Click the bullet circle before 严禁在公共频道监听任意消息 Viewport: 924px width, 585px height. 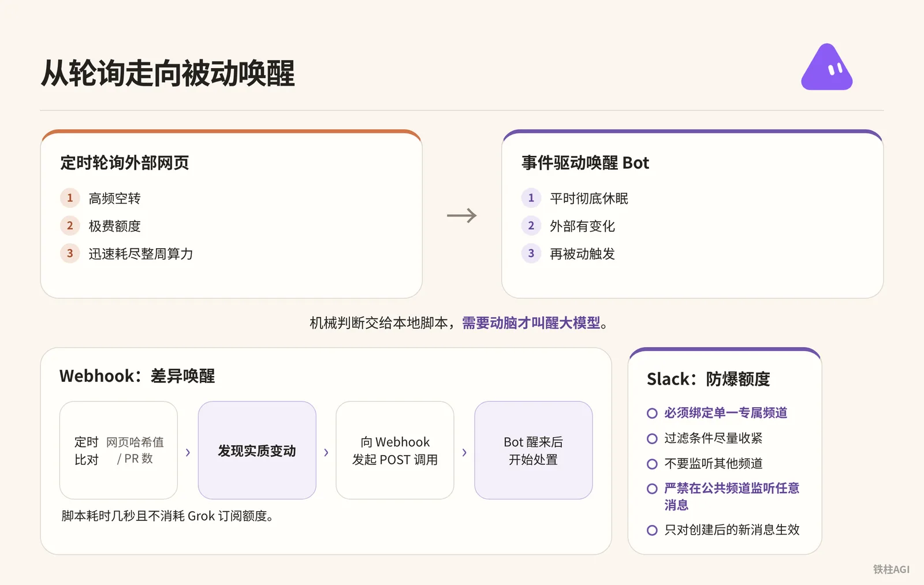pyautogui.click(x=652, y=489)
